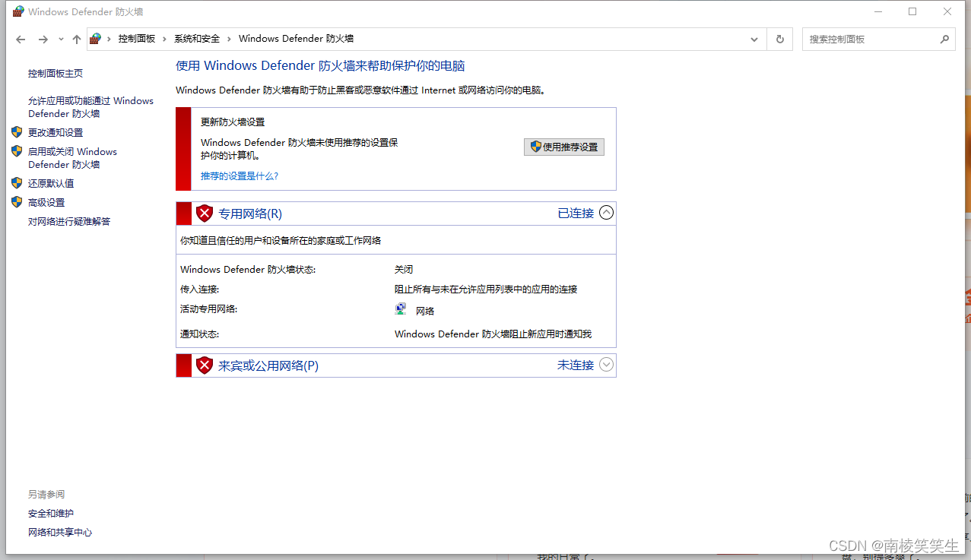Viewport: 971px width, 560px height.
Task: Click 来宾或公用网络(P) section header
Action: pos(268,365)
